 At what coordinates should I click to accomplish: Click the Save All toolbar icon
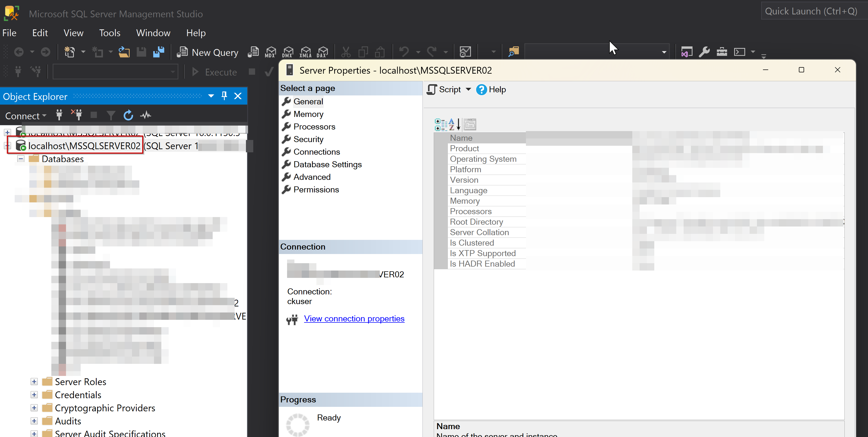[x=158, y=52]
